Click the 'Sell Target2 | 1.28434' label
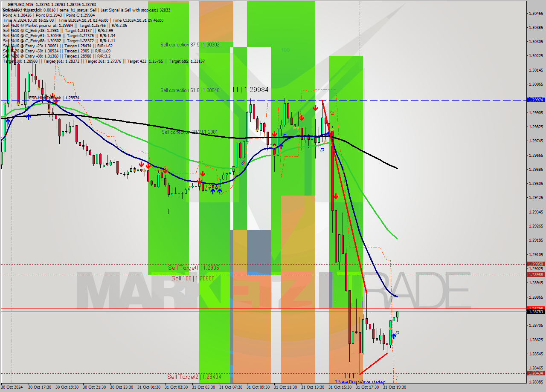The width and height of the screenshot is (546, 392). point(194,377)
